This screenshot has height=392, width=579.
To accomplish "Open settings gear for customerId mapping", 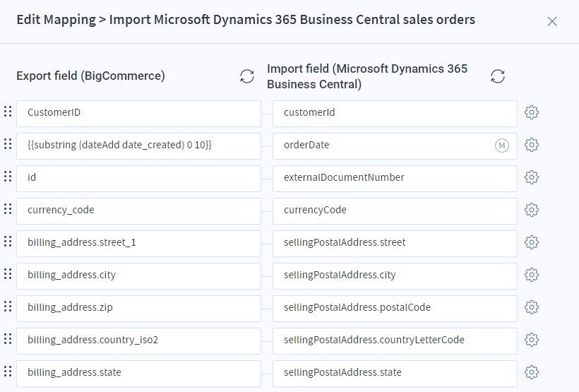I will 532,112.
